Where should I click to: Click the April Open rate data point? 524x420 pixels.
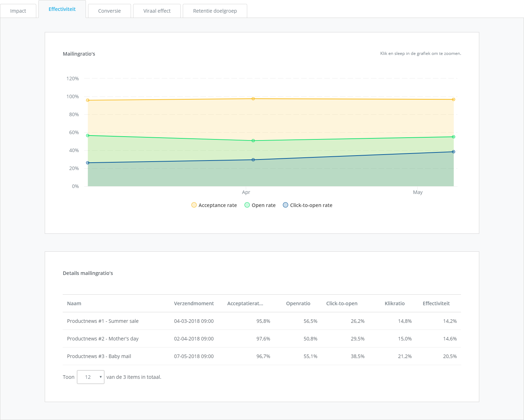point(253,141)
